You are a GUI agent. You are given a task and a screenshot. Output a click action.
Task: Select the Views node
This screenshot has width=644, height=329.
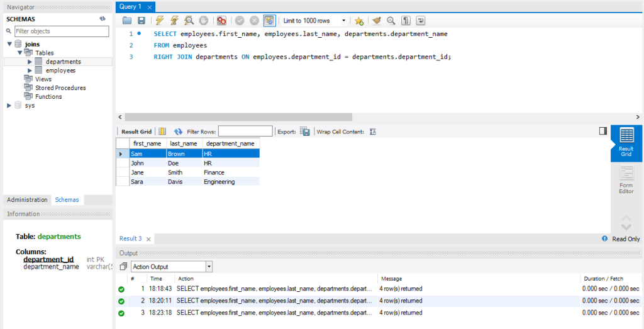coord(43,79)
